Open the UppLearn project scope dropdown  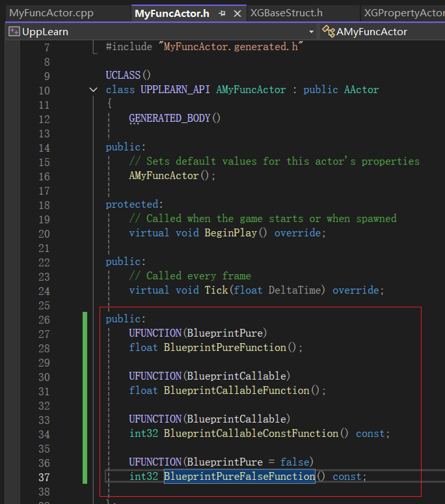pyautogui.click(x=311, y=32)
